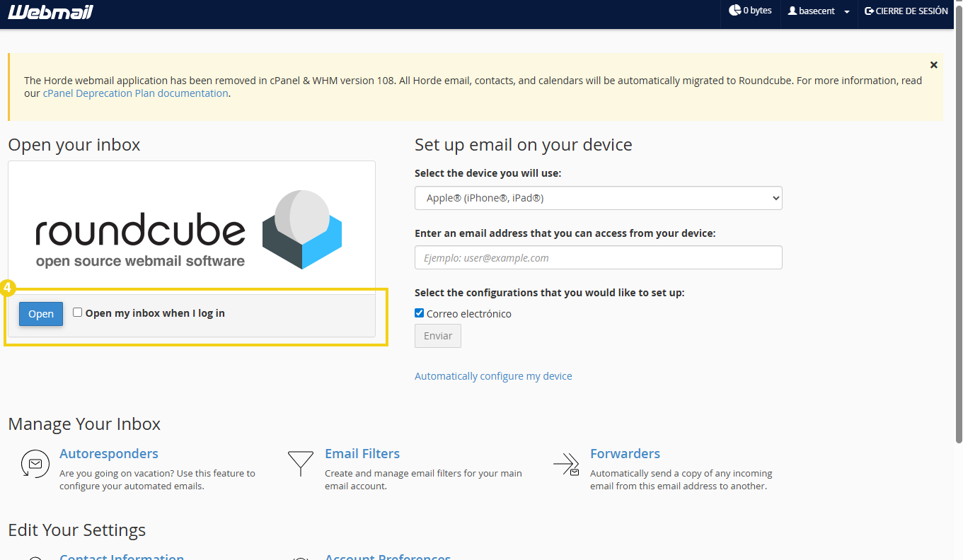The height and width of the screenshot is (560, 963).
Task: Click the Open your inbox heading
Action: tap(74, 145)
